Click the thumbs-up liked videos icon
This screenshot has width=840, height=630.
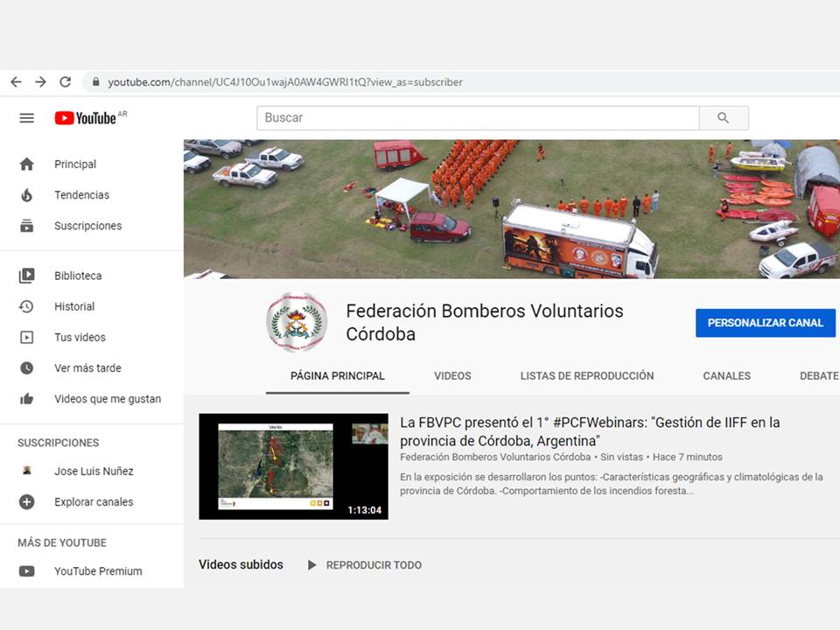coord(27,399)
